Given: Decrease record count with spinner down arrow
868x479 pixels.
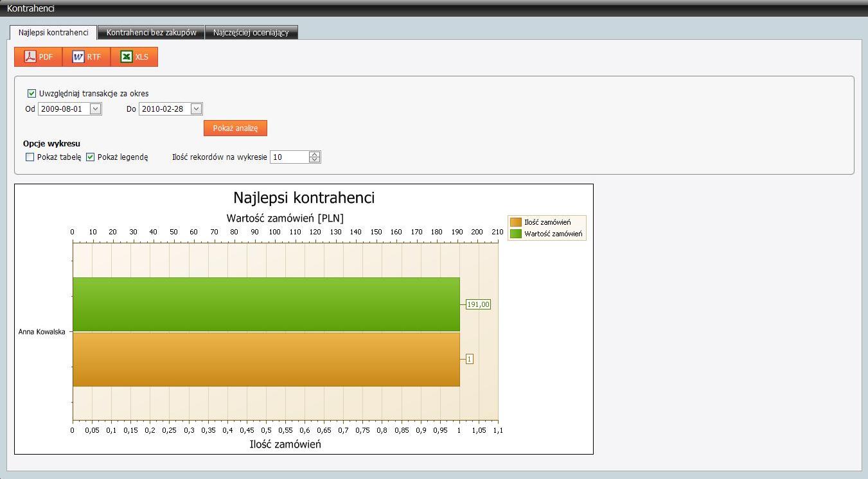Looking at the screenshot, I should pyautogui.click(x=314, y=160).
